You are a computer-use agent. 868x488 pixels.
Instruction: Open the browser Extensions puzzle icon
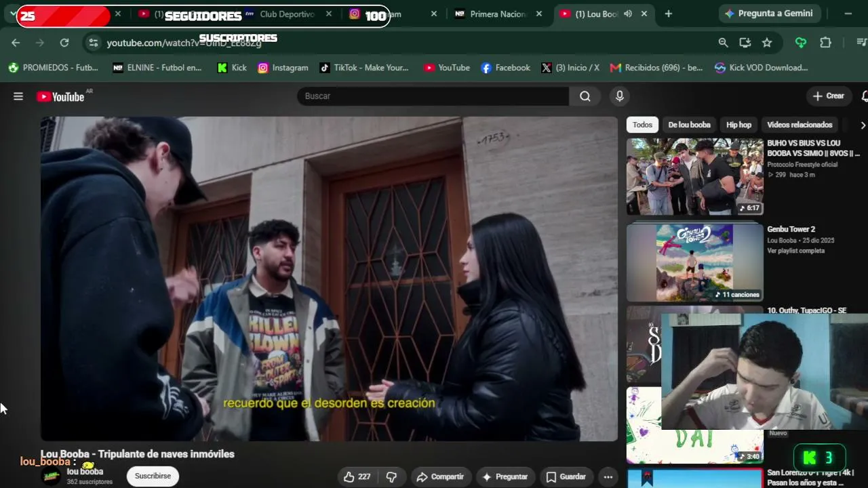pos(825,43)
